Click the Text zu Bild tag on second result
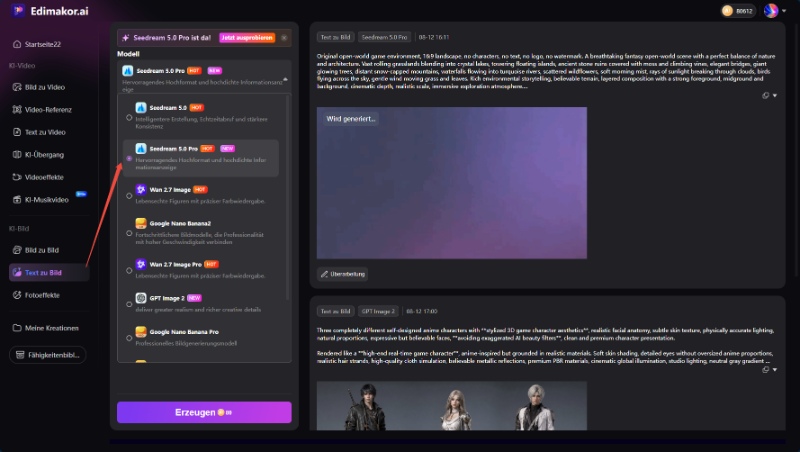This screenshot has height=452, width=800. click(x=335, y=311)
